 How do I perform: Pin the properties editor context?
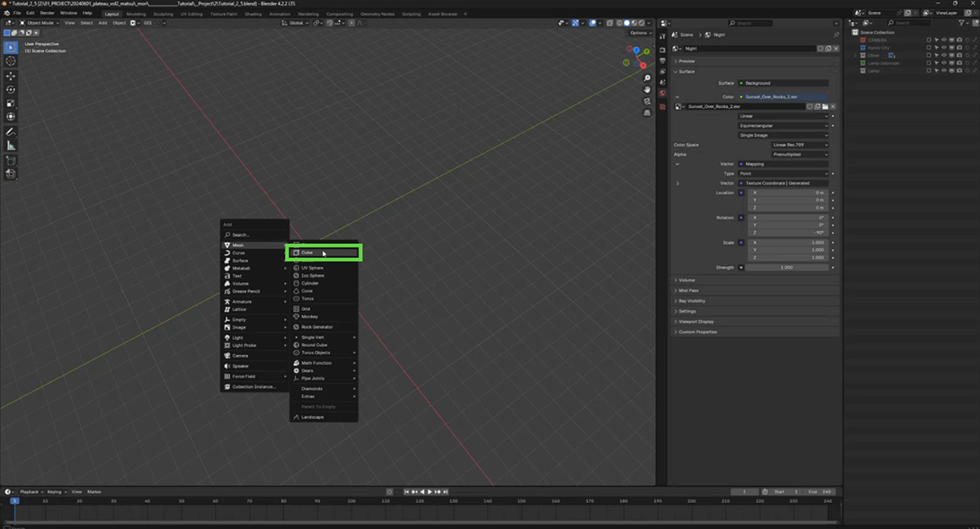[835, 35]
